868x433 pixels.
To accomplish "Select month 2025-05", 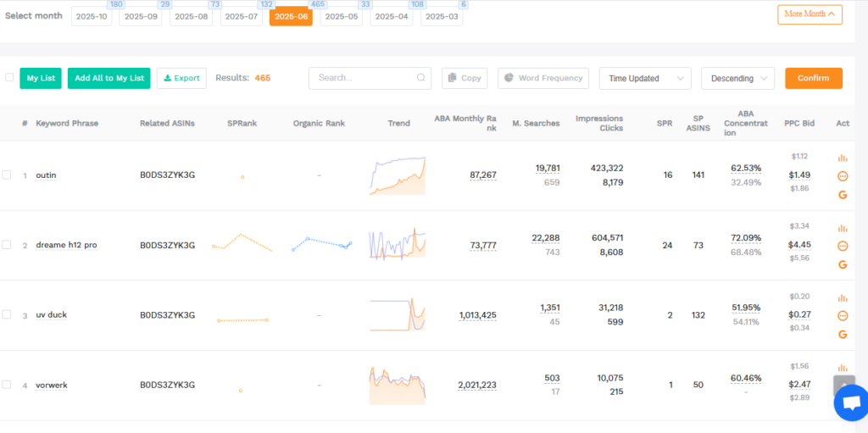I will click(x=341, y=17).
